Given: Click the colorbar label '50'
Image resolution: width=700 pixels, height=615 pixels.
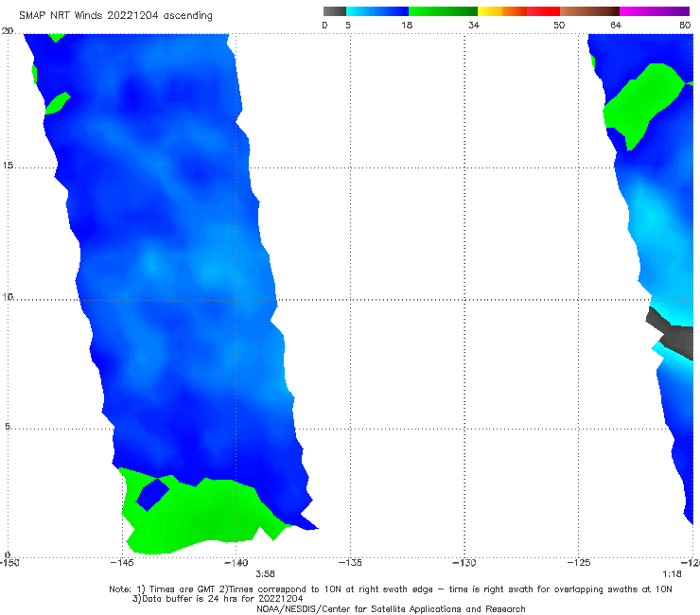Looking at the screenshot, I should (x=559, y=26).
